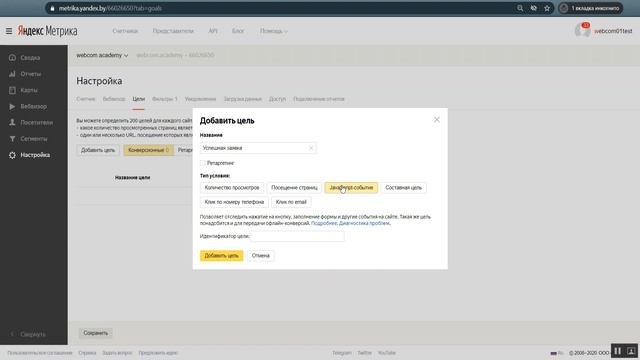Open Счетчики in the top navigation
This screenshot has width=640, height=360.
(125, 31)
